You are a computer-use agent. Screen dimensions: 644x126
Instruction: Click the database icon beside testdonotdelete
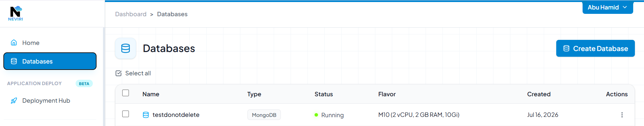[146, 115]
